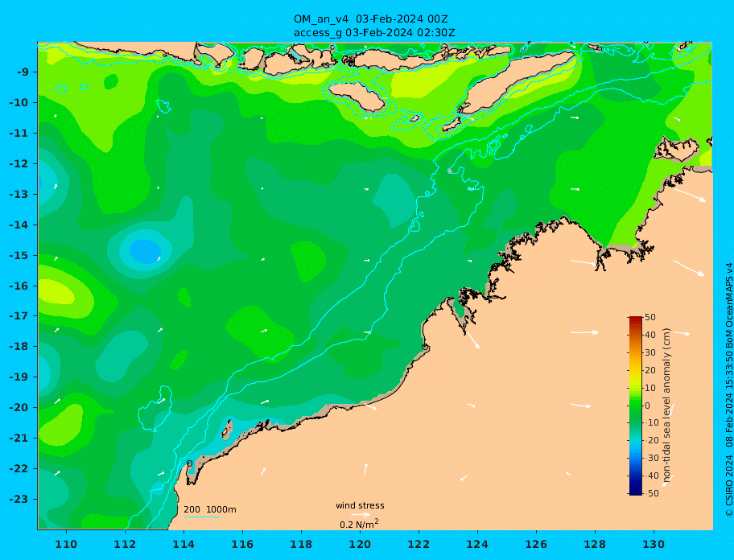Click the colorbar tick label "-30"
Viewport: 734px width, 560px height.
click(x=649, y=459)
